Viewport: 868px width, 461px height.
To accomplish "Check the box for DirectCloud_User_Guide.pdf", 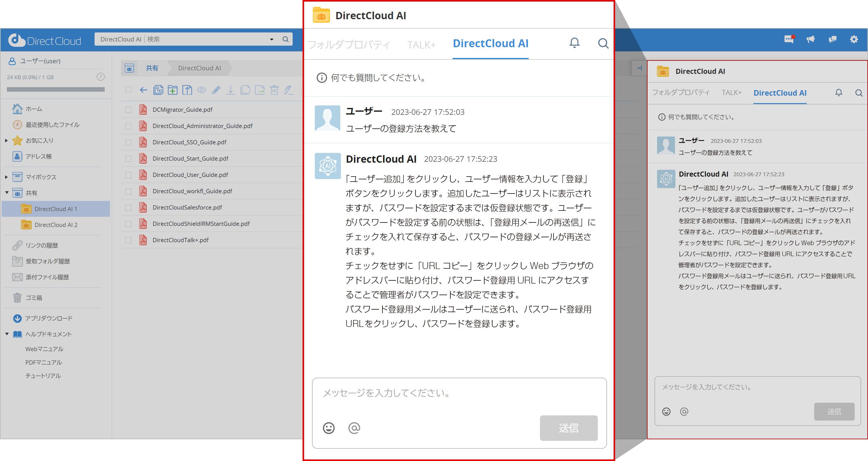I will pyautogui.click(x=128, y=175).
